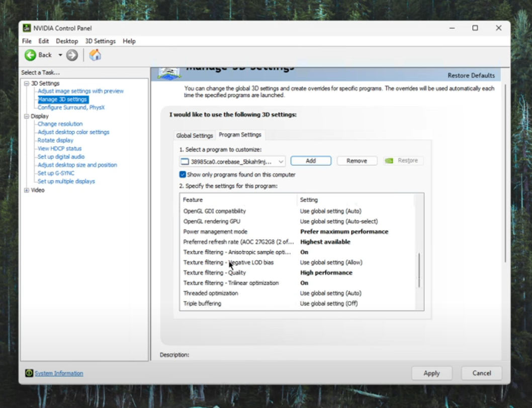Select Texture filtering Quality row
This screenshot has width=532, height=408.
[x=297, y=273]
